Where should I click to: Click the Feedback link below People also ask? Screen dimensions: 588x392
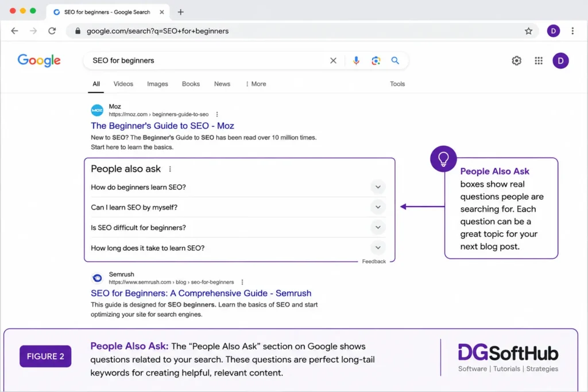click(x=374, y=262)
